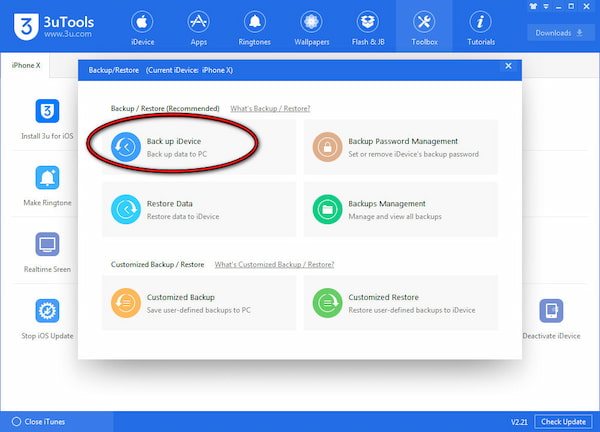Screen dimensions: 600x432
Task: Click Set or remove iDevice's backup password text
Action: [413, 154]
